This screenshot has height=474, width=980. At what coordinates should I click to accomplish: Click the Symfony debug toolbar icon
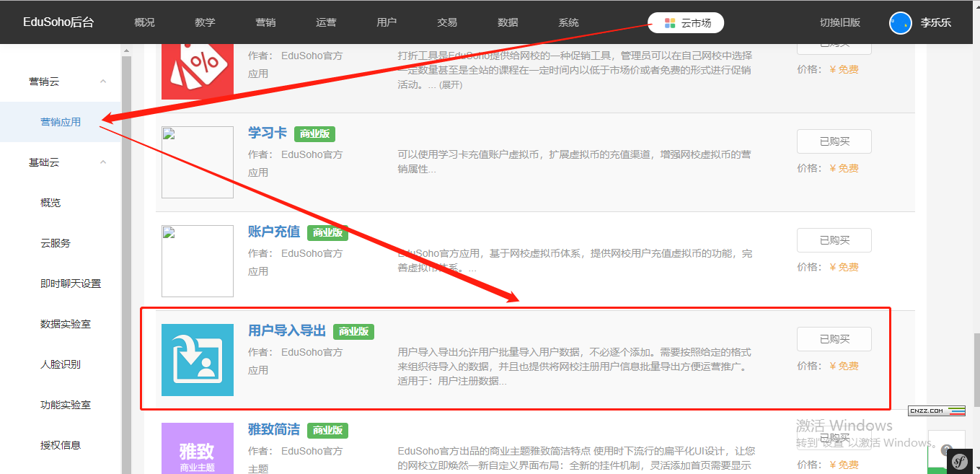point(959,460)
